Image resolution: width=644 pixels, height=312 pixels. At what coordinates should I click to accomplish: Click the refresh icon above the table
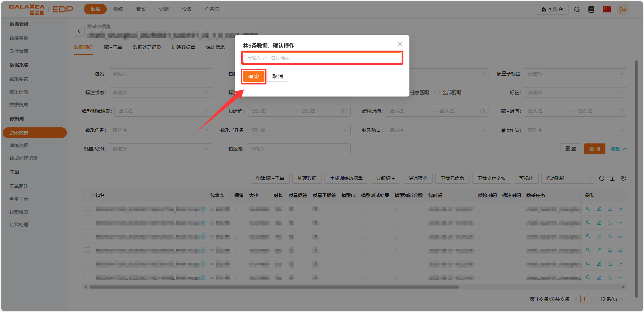[601, 178]
